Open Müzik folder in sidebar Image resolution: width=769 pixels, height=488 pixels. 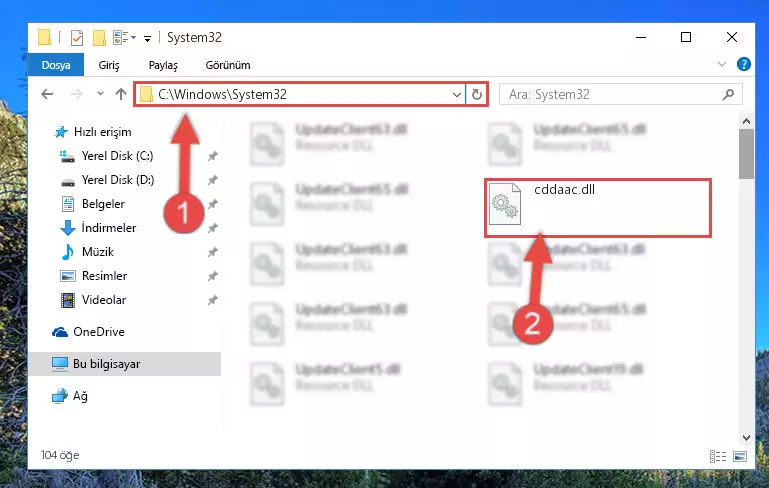(97, 252)
